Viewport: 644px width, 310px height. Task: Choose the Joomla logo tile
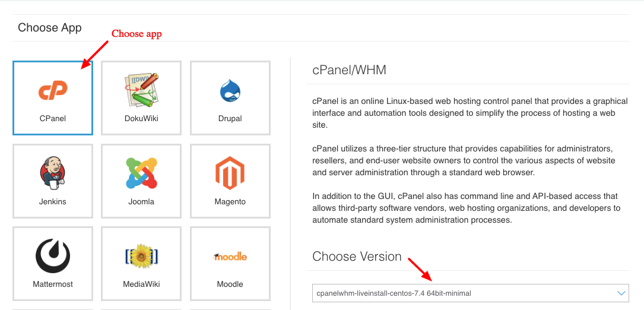pos(141,173)
